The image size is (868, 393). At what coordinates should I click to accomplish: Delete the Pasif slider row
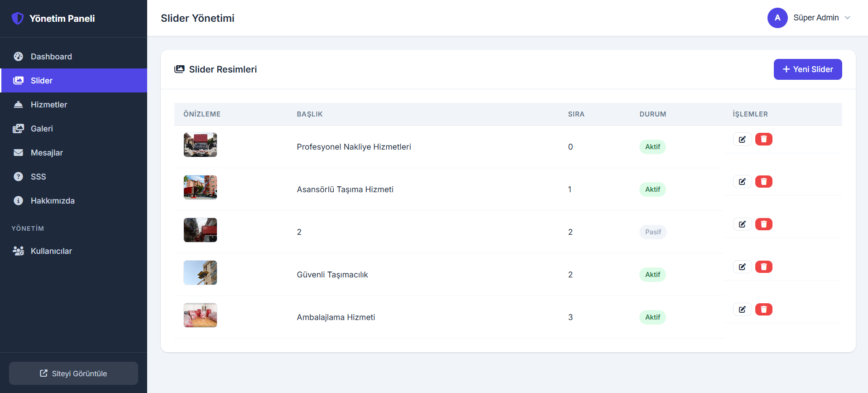click(x=763, y=224)
